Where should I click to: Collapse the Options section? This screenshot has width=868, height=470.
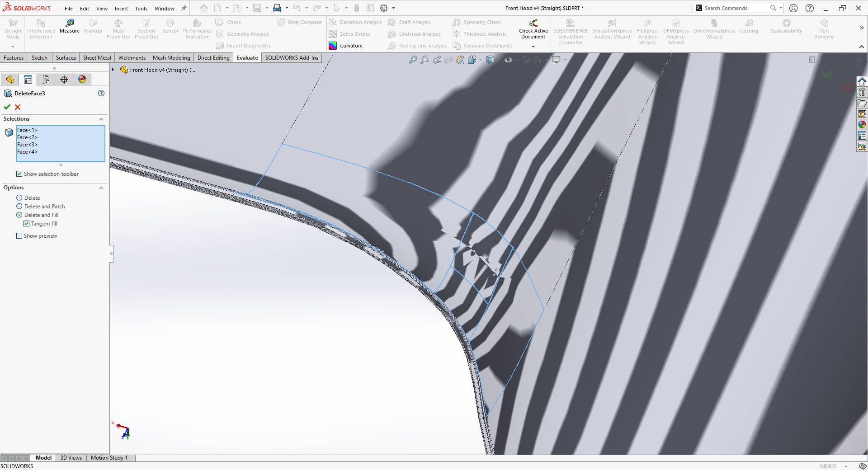pyautogui.click(x=101, y=188)
